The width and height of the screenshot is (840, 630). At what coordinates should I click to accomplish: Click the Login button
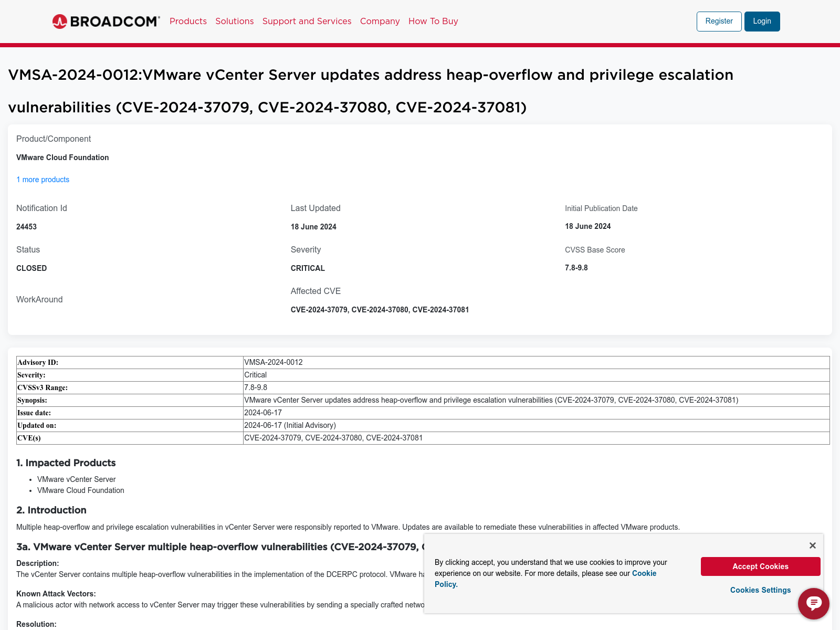point(762,22)
